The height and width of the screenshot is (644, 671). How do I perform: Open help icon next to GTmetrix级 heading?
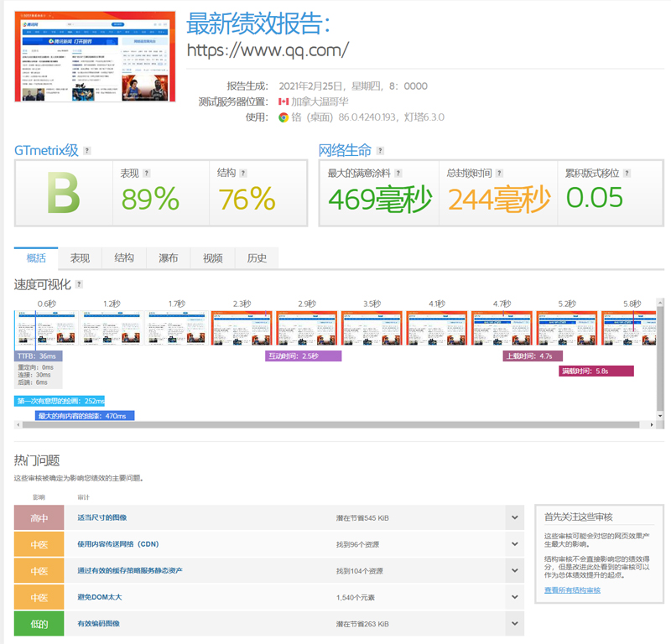click(87, 151)
